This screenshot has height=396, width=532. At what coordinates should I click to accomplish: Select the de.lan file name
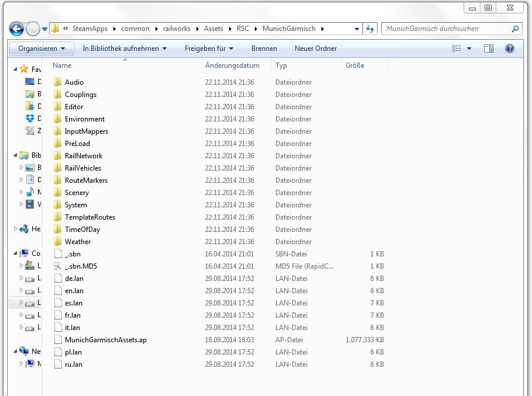coord(74,279)
